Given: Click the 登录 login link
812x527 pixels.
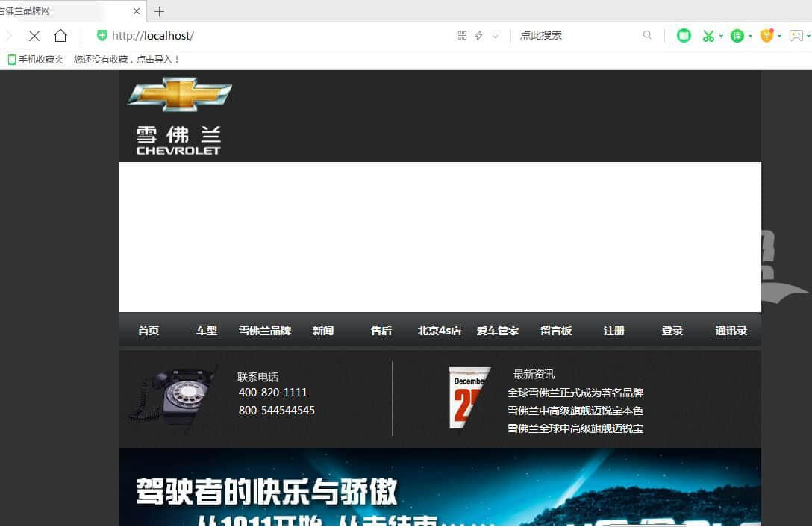Looking at the screenshot, I should (672, 331).
